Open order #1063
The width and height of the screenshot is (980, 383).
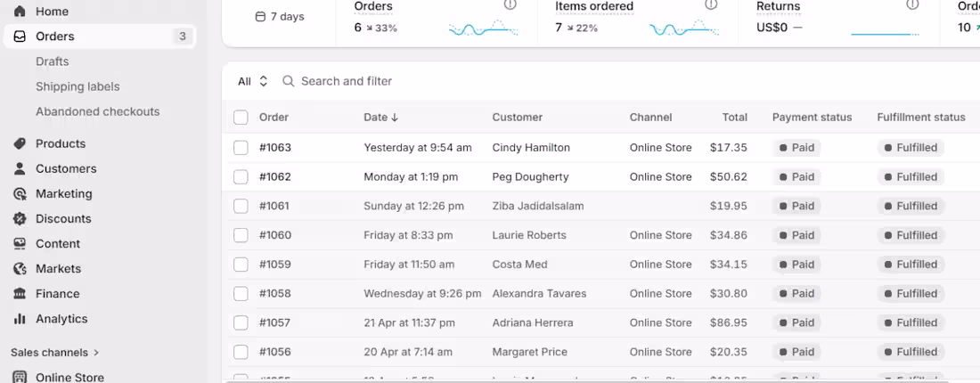(275, 148)
